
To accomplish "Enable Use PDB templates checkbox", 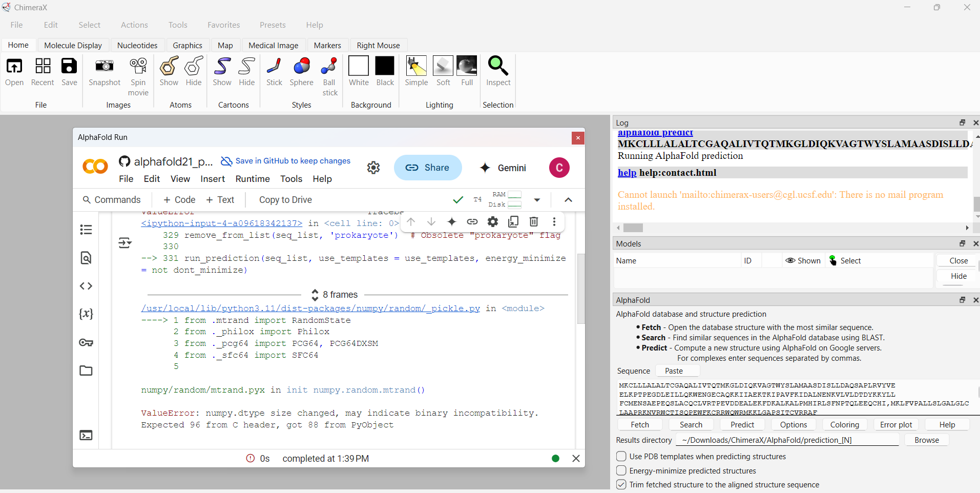I will pos(621,456).
